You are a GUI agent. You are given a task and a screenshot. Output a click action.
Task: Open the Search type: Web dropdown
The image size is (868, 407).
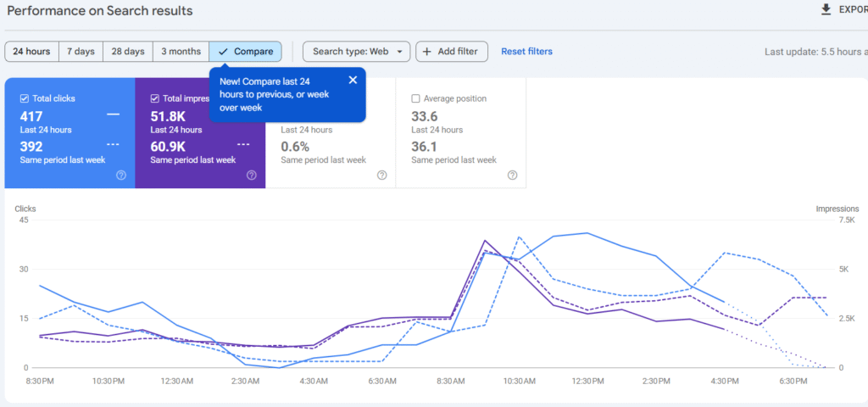(x=356, y=52)
